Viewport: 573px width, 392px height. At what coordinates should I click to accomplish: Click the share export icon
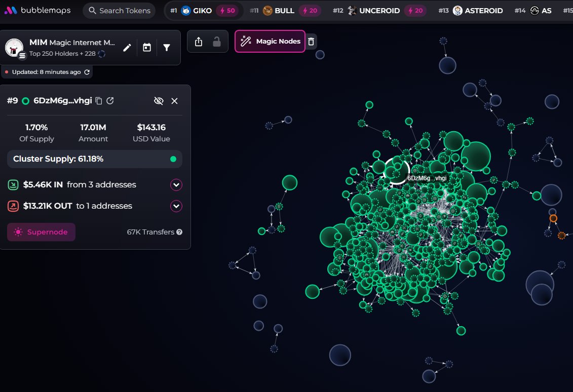click(x=199, y=42)
